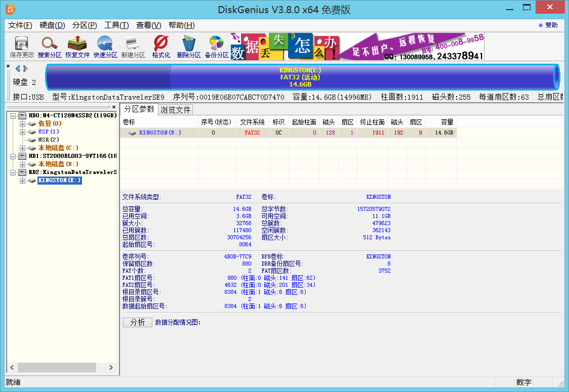
Task: Open Backup Partition (备份分区) tool
Action: (217, 47)
